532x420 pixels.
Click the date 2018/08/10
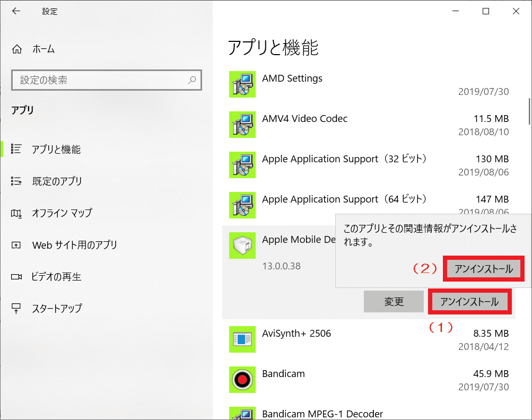coord(484,132)
